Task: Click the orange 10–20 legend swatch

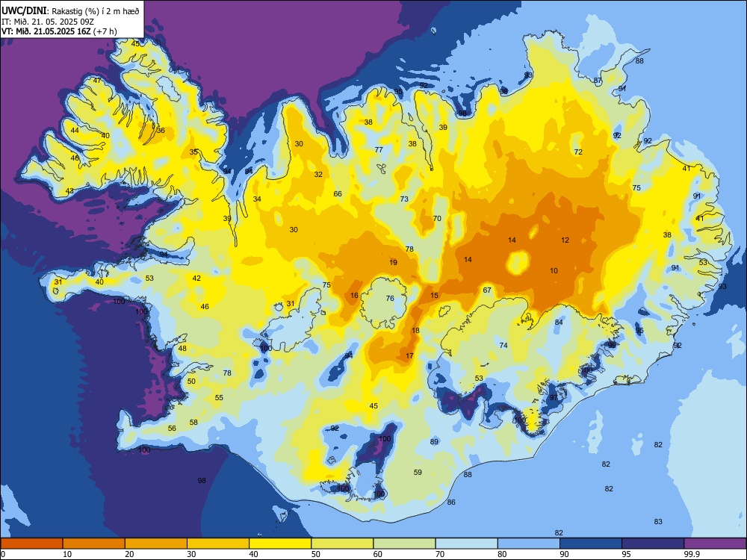Action: click(x=94, y=544)
